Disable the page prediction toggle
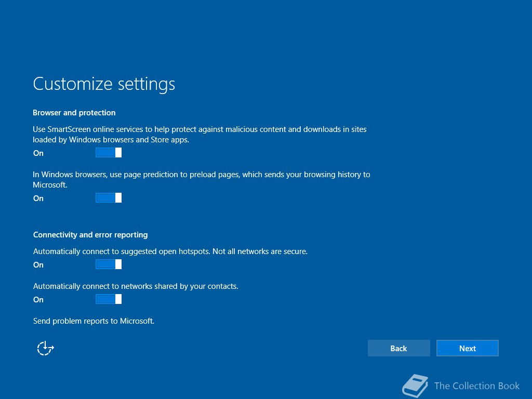The height and width of the screenshot is (399, 532). point(109,198)
